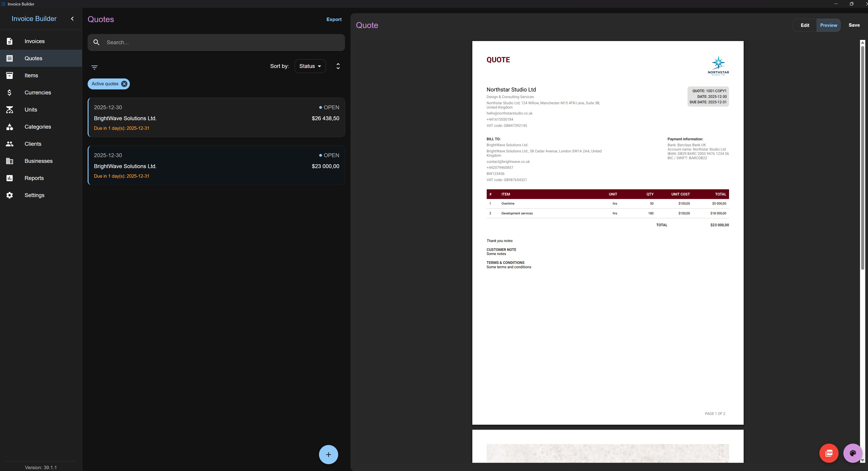
Task: Click the search magnifier icon
Action: pos(96,42)
